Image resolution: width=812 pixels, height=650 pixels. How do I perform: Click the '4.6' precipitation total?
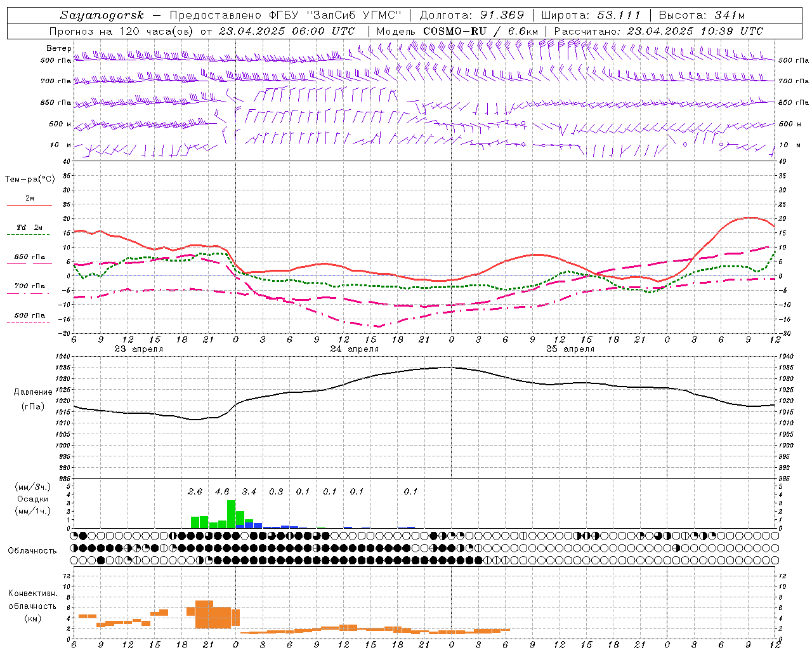tap(222, 492)
